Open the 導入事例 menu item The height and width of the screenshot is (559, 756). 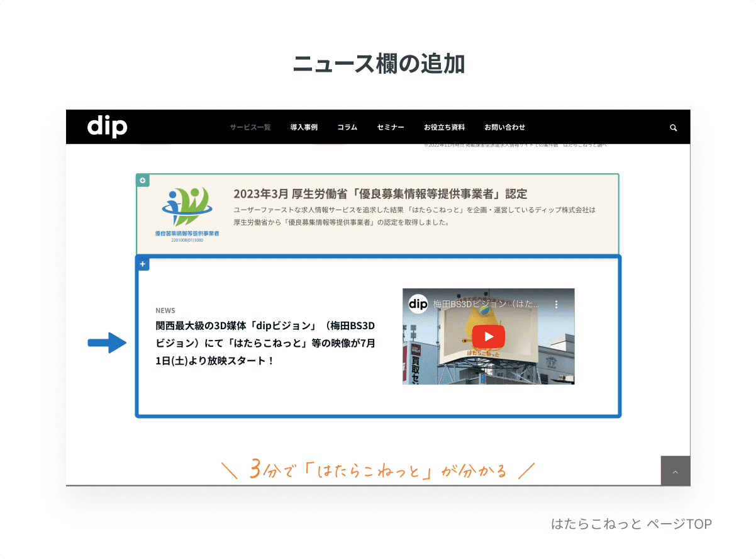tap(304, 127)
